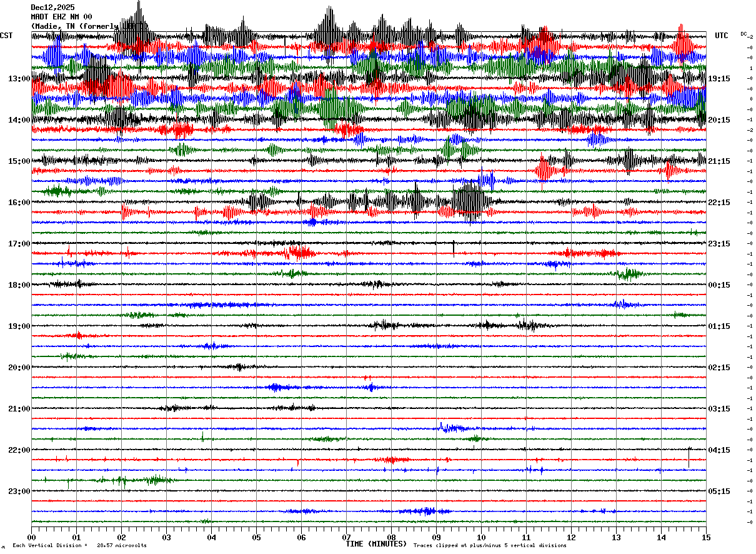This screenshot has width=756, height=554.
Task: Select the 17:00 CST row label
Action: pos(19,244)
